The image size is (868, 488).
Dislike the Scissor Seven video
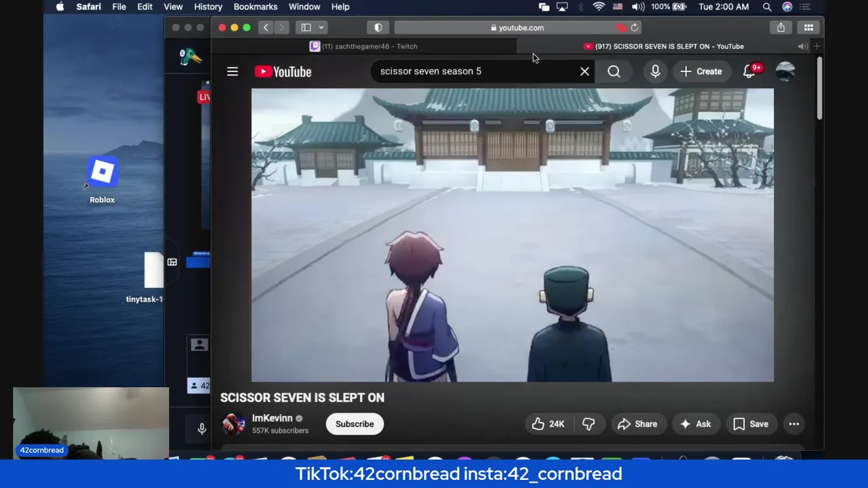pyautogui.click(x=589, y=424)
